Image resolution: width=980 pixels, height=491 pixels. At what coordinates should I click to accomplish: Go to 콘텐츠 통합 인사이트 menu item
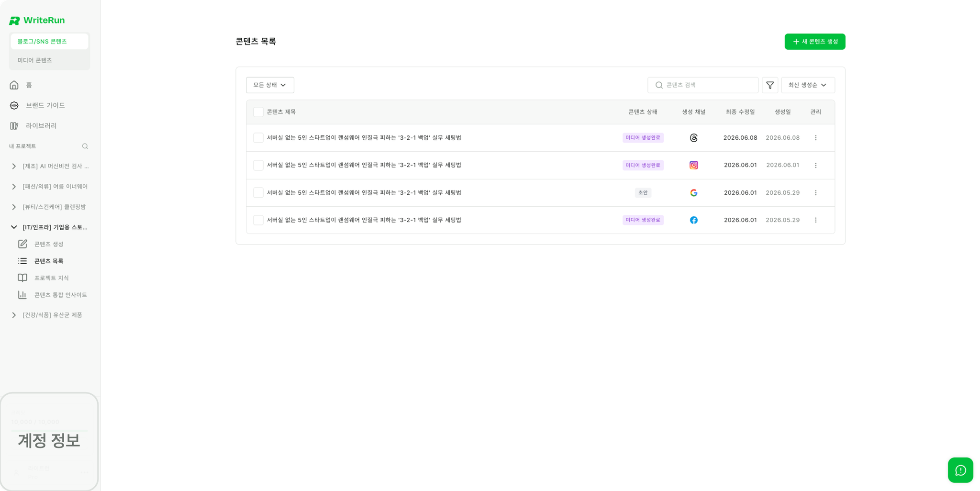(61, 295)
